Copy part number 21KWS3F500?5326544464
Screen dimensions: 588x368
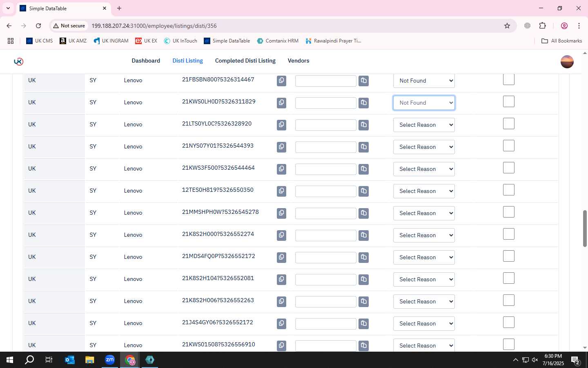281,169
